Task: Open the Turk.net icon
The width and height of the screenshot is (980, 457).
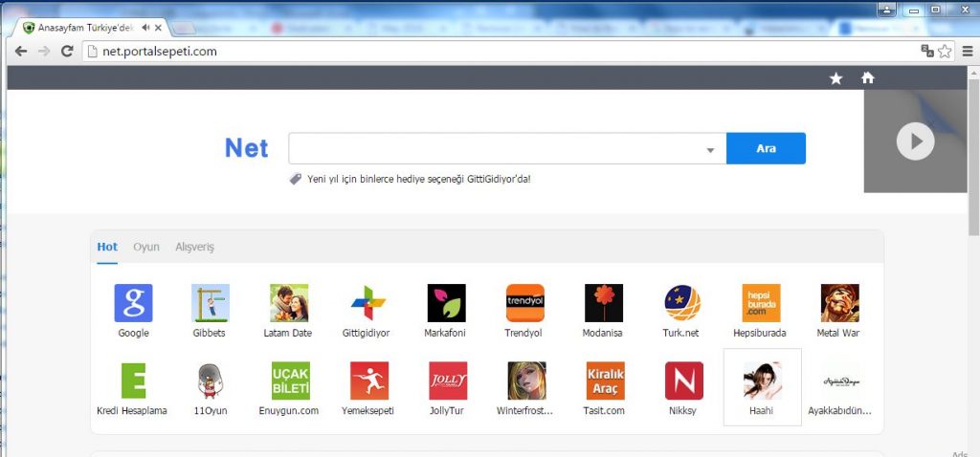Action: click(681, 303)
